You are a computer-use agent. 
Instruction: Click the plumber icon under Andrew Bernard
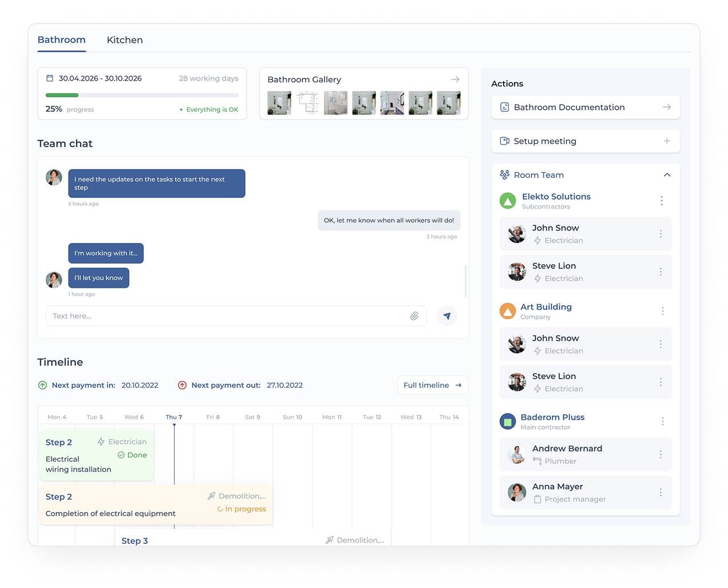pyautogui.click(x=537, y=461)
